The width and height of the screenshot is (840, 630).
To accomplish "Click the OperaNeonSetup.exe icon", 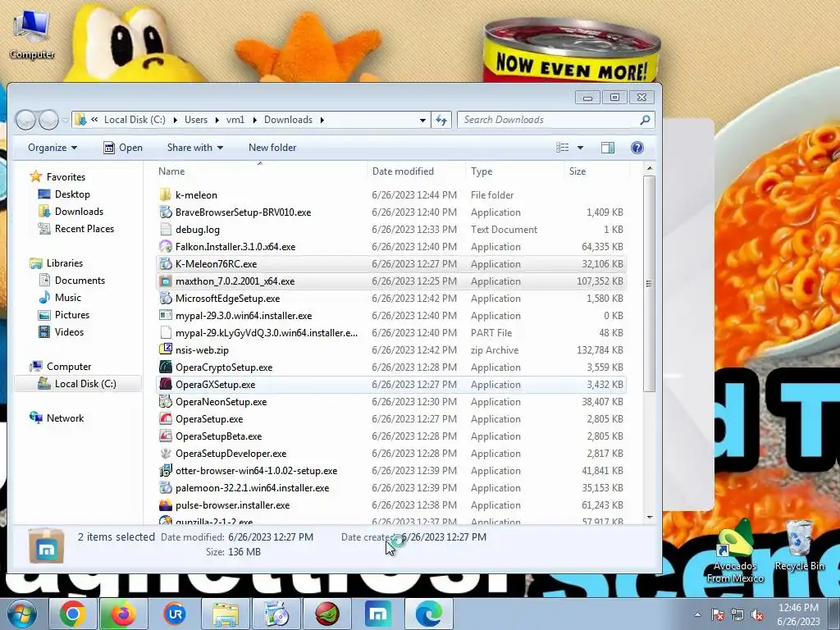I will click(x=166, y=402).
